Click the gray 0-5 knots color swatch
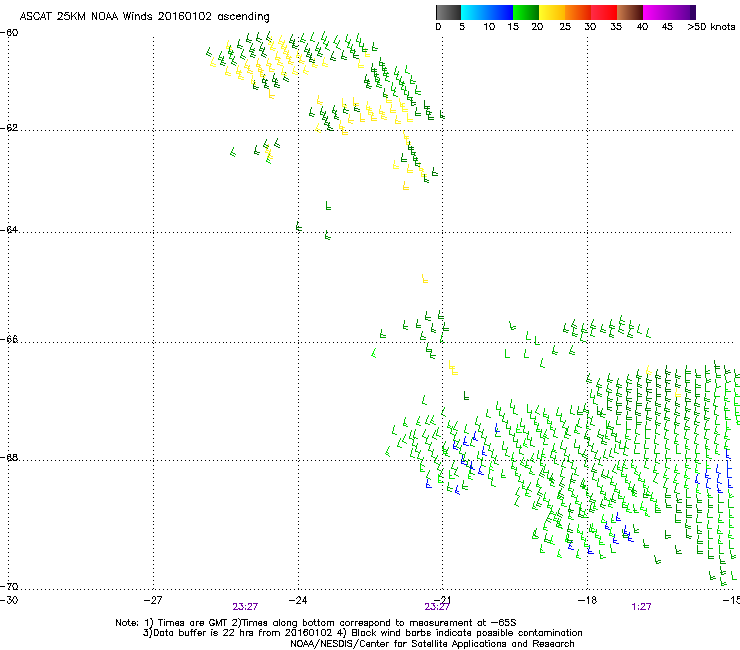Image resolution: width=740 pixels, height=650 pixels. [x=448, y=12]
